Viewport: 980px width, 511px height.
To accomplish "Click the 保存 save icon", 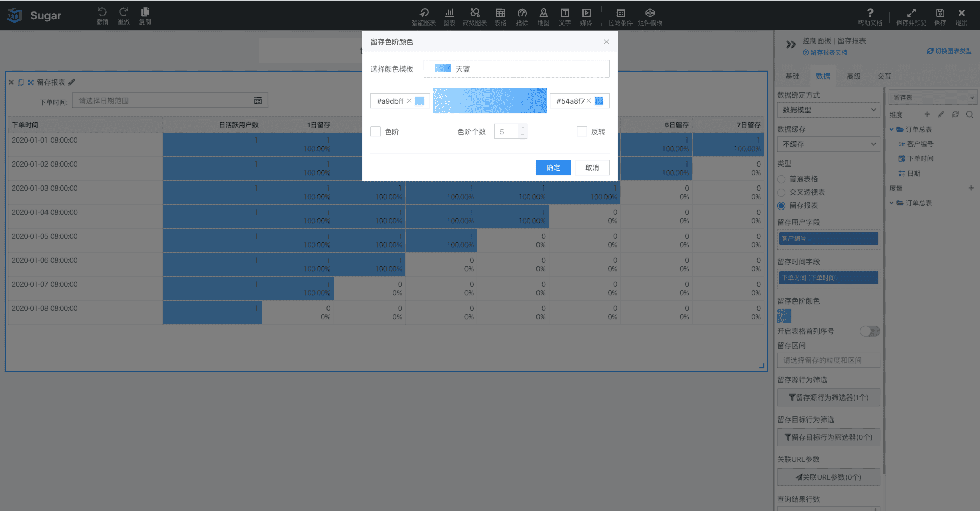I will (940, 17).
